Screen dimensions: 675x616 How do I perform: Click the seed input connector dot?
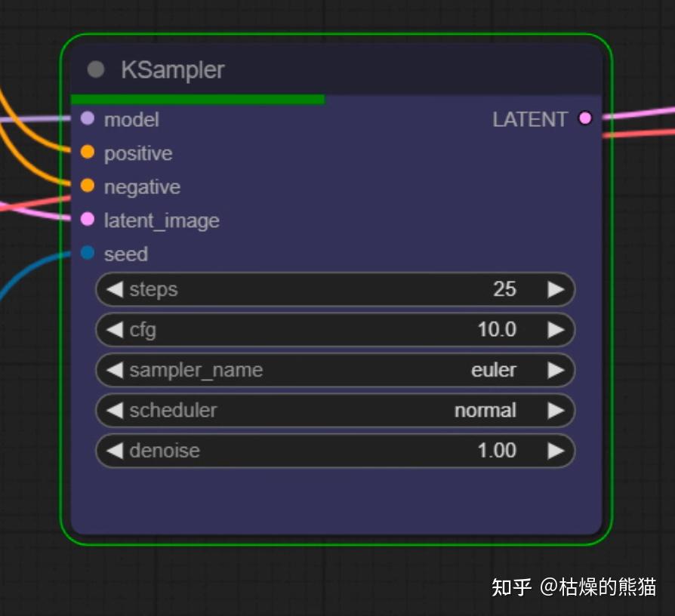[88, 253]
